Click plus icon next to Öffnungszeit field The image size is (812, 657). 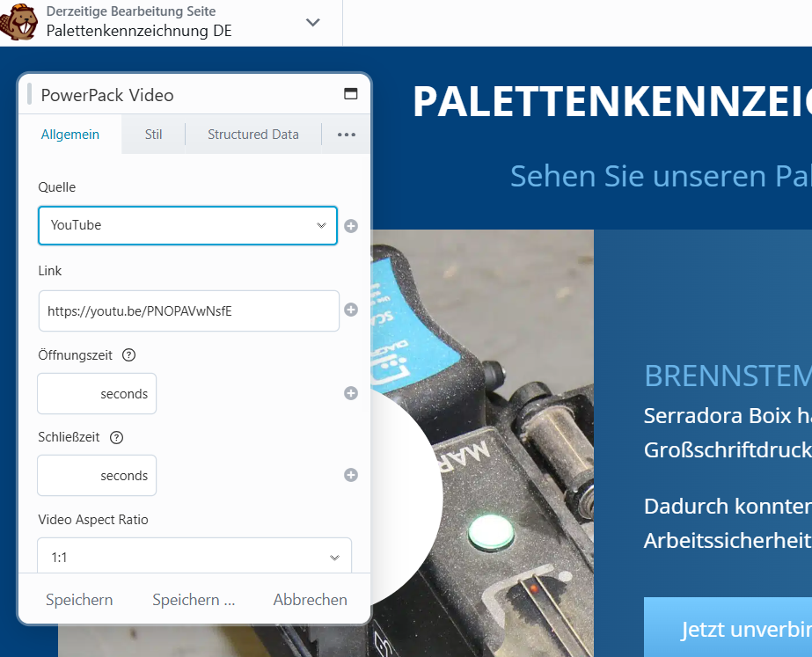click(351, 393)
